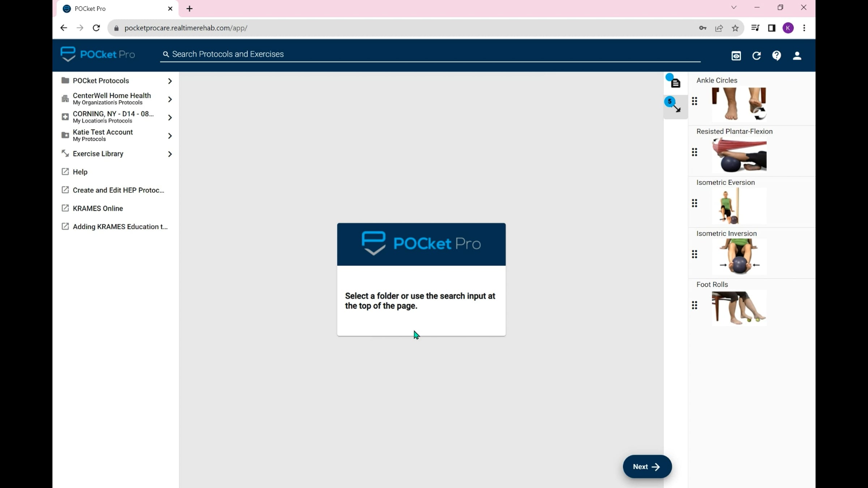Select CenterWell Home Health organization protocols
This screenshot has height=488, width=868.
116,99
